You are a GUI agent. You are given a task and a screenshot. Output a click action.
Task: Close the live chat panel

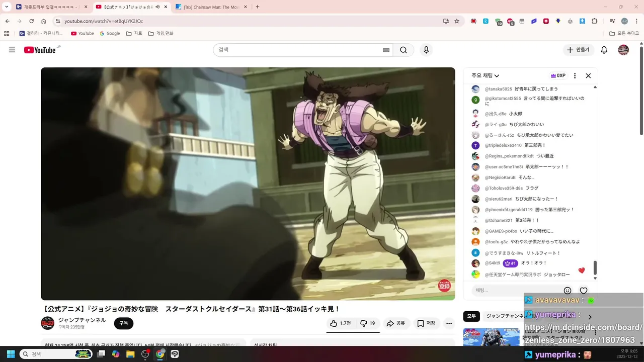[588, 75]
